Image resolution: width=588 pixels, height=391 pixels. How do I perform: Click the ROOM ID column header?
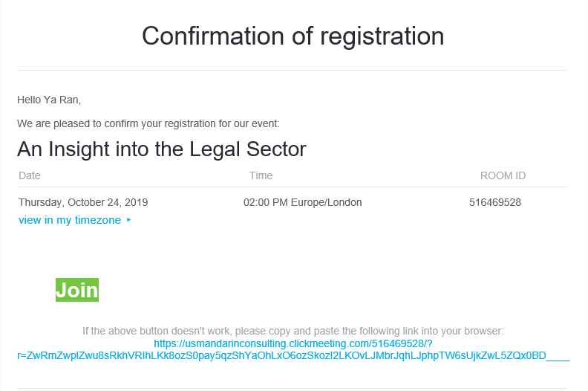[x=503, y=175]
